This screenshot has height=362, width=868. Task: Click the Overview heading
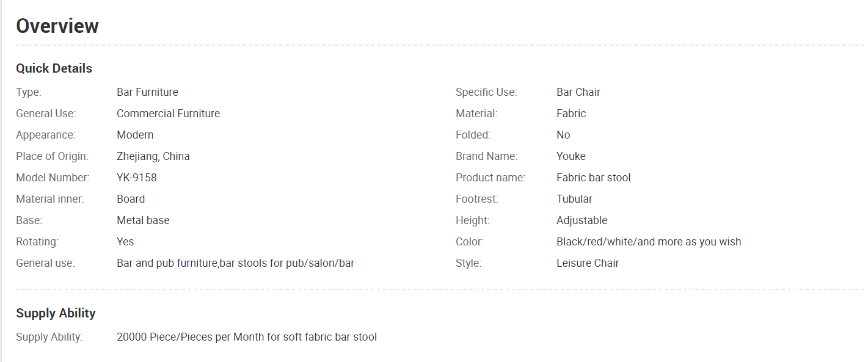click(x=57, y=26)
